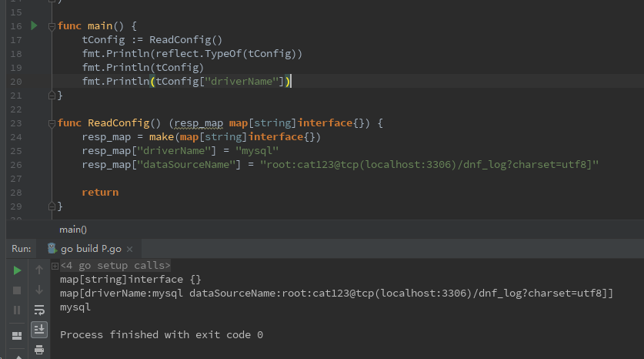Image resolution: width=644 pixels, height=359 pixels.
Task: Close the go build P.go tab
Action: [130, 249]
